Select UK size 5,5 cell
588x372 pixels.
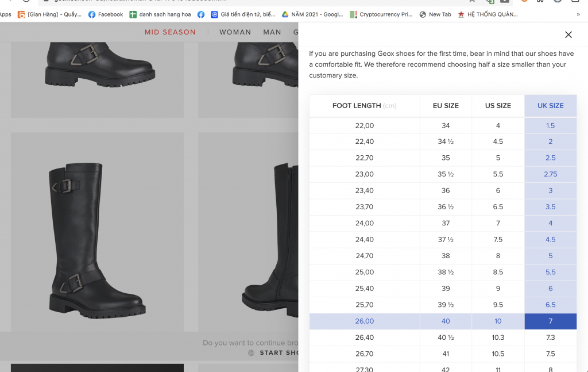551,272
